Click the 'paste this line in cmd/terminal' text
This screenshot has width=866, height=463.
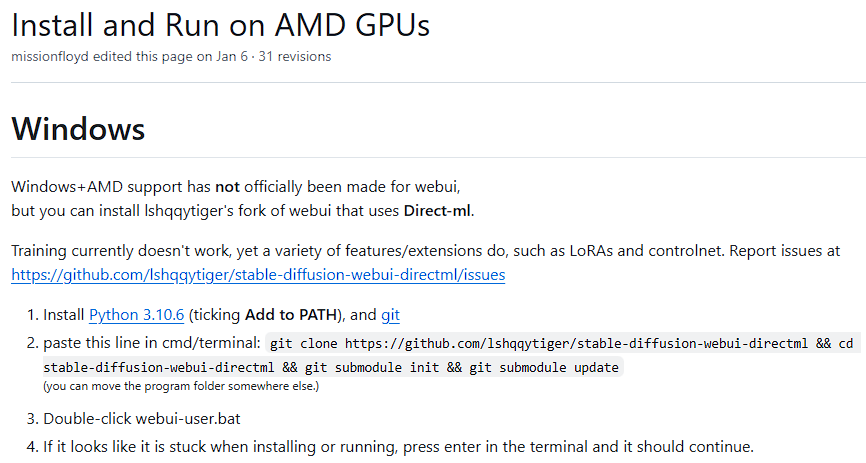(x=152, y=342)
